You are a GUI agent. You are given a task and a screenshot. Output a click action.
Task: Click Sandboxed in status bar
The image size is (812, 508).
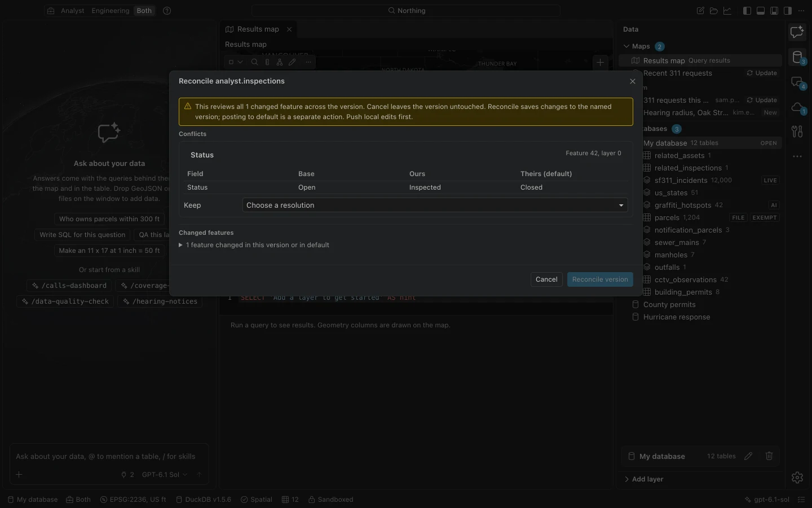tap(331, 500)
